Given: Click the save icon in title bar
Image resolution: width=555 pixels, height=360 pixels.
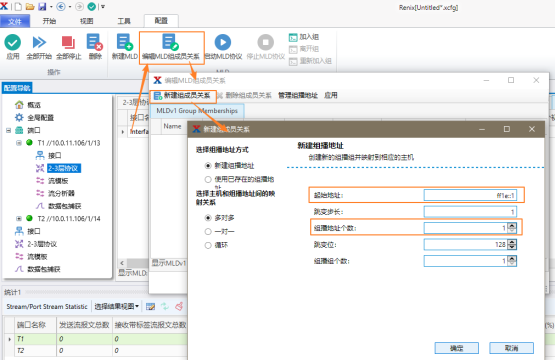Looking at the screenshot, I should [x=42, y=6].
